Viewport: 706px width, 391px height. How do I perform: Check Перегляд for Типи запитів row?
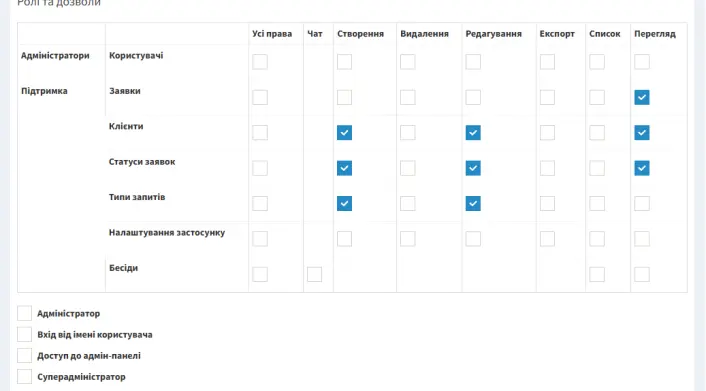click(642, 204)
